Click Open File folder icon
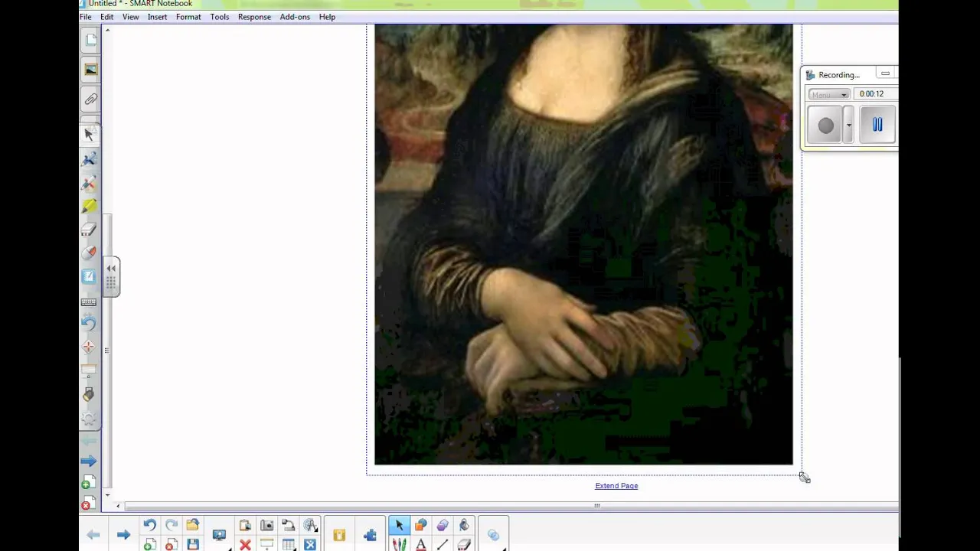980x551 pixels. [193, 525]
